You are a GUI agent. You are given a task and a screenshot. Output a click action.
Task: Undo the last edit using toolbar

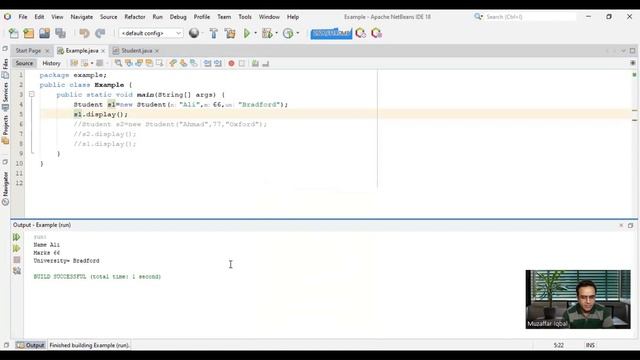coord(84,33)
